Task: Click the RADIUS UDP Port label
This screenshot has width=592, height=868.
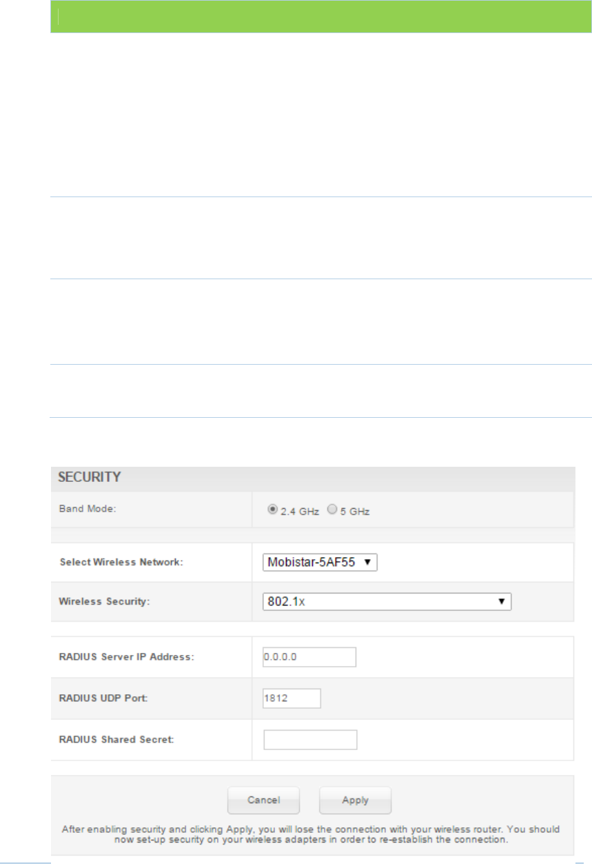Action: (x=105, y=698)
